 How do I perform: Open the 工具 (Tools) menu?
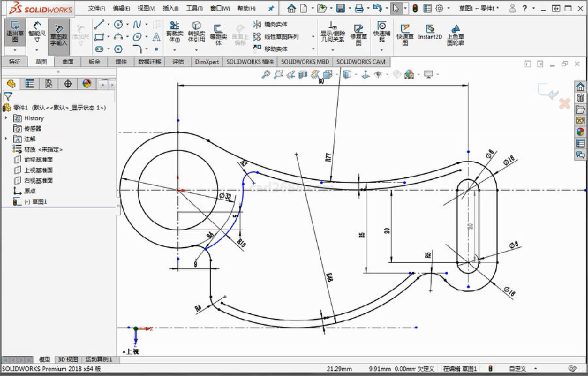pos(194,9)
